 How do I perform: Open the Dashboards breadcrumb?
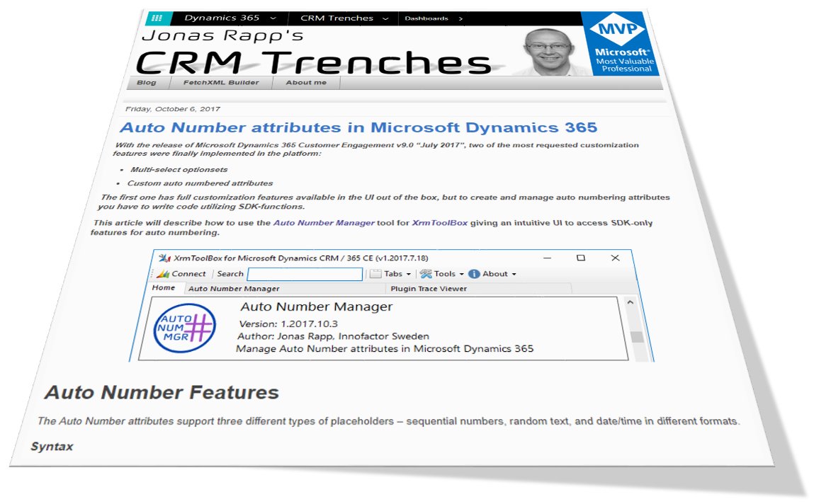click(426, 18)
